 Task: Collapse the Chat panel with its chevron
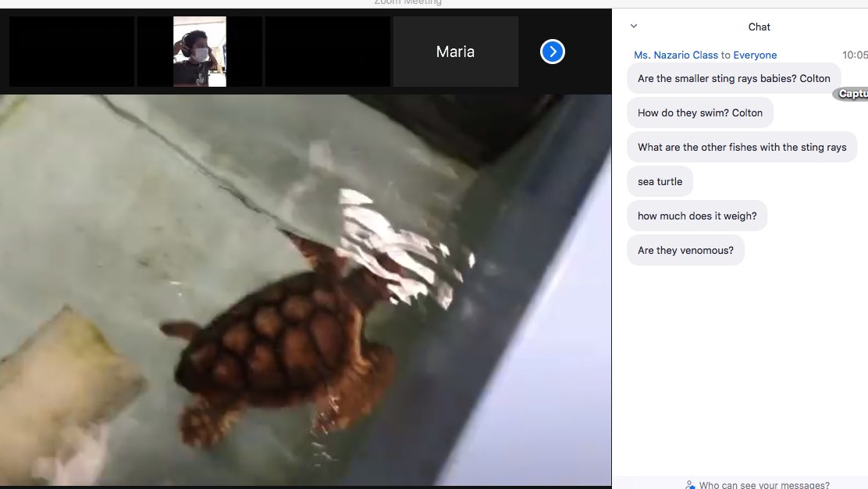pos(633,26)
